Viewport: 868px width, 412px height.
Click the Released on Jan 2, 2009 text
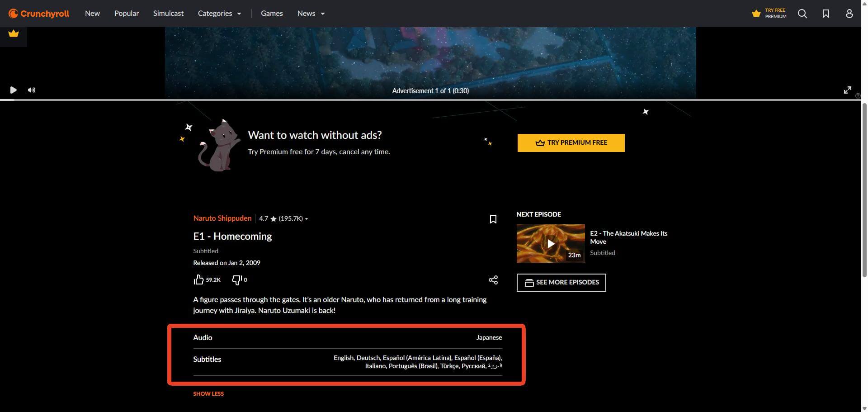pyautogui.click(x=226, y=263)
